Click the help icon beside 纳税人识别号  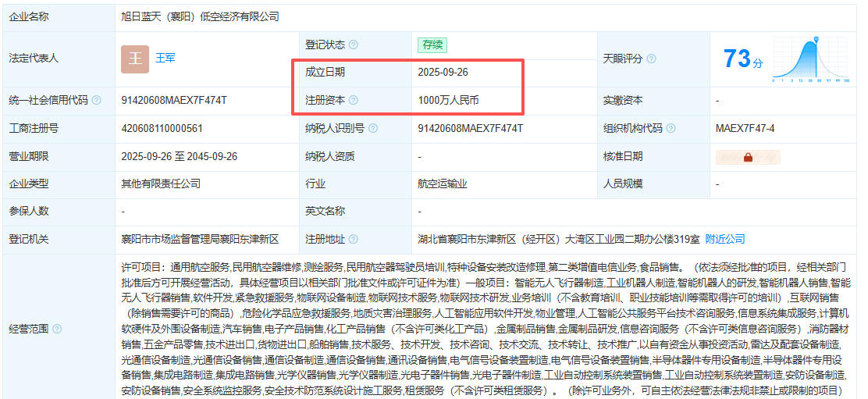[373, 128]
